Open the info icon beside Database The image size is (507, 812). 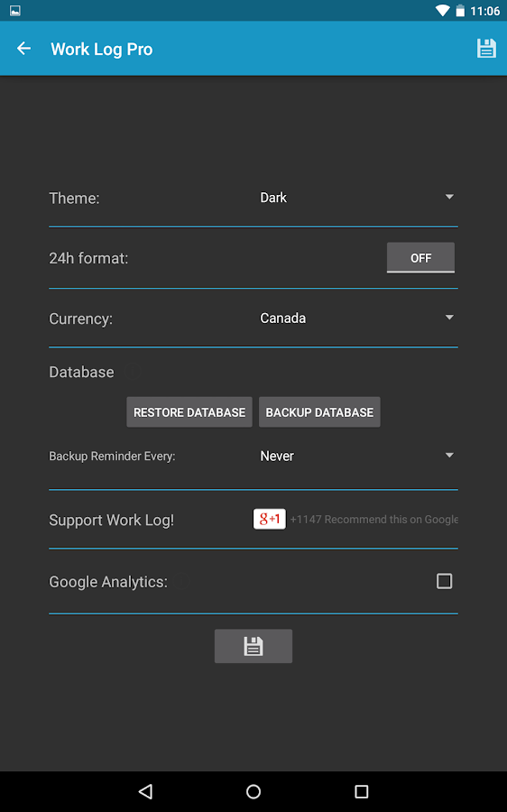pyautogui.click(x=133, y=372)
